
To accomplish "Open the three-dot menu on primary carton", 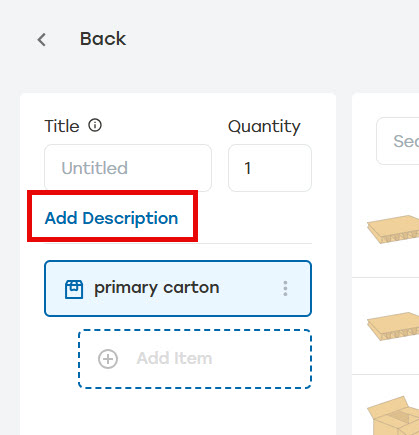I will click(285, 288).
